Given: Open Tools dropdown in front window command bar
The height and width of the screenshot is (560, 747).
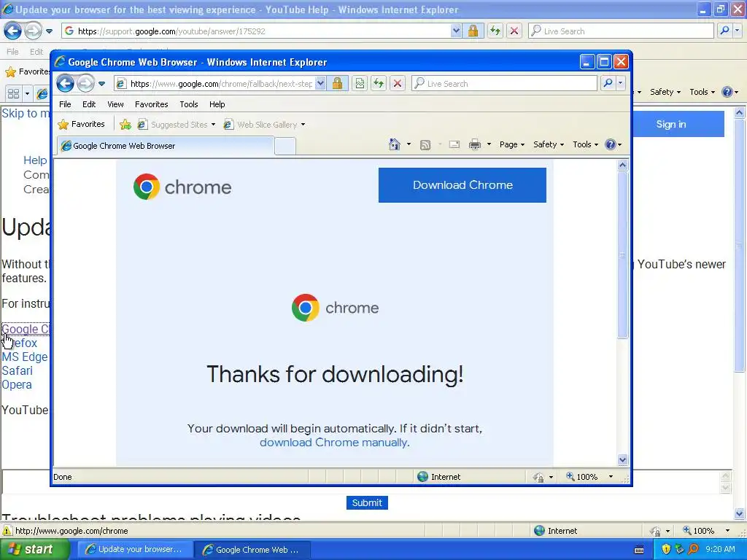Looking at the screenshot, I should [586, 145].
